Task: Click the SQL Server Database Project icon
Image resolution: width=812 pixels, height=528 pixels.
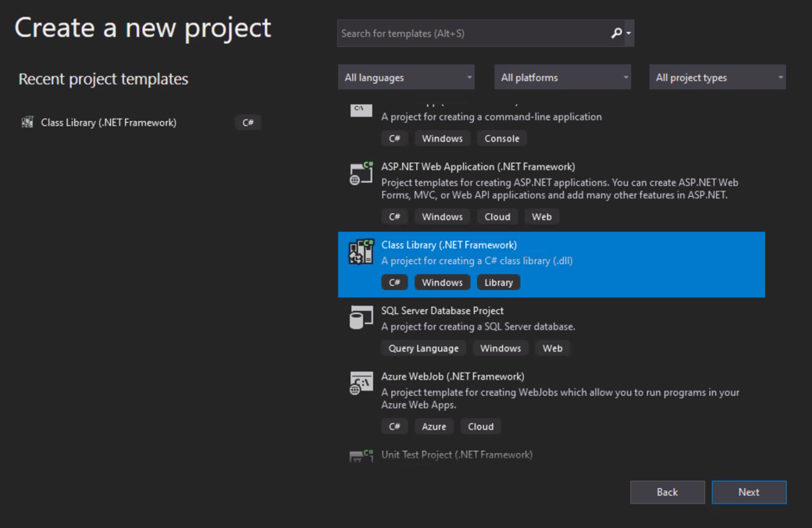Action: (x=361, y=317)
